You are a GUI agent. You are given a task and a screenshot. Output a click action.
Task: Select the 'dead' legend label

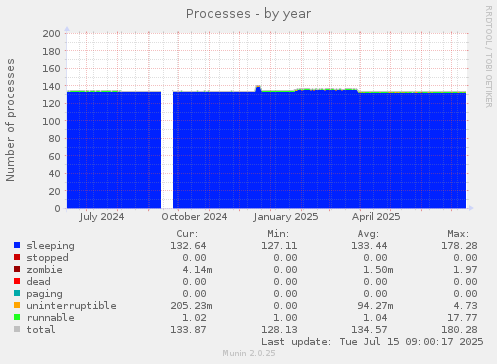(38, 282)
